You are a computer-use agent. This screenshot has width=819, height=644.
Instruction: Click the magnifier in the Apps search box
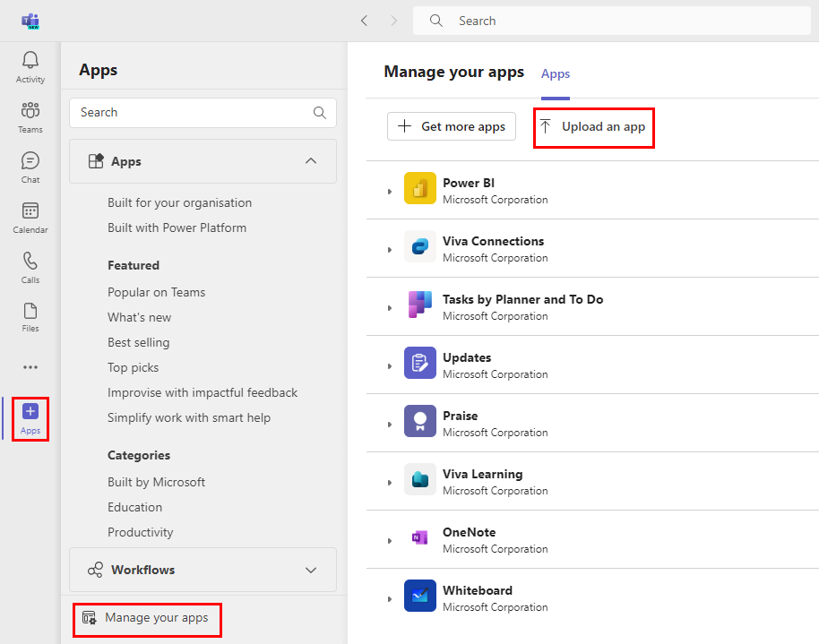click(319, 113)
